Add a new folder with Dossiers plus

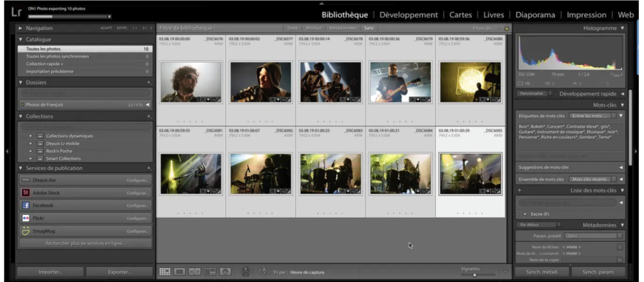click(149, 82)
